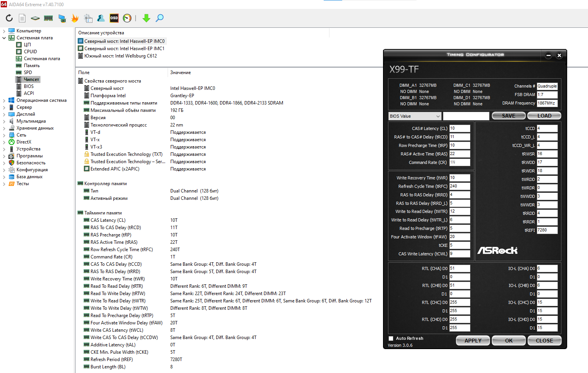Launch the flame stability test icon
Viewport: 588px width, 373px height.
pos(75,18)
